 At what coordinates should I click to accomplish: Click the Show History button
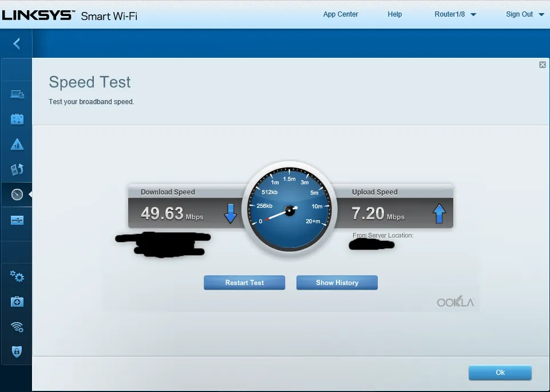337,283
